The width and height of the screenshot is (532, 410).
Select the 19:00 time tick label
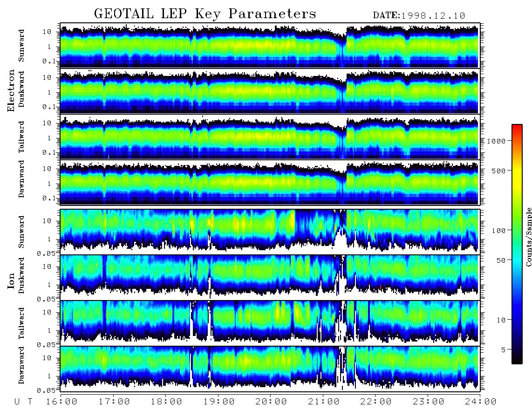point(219,402)
